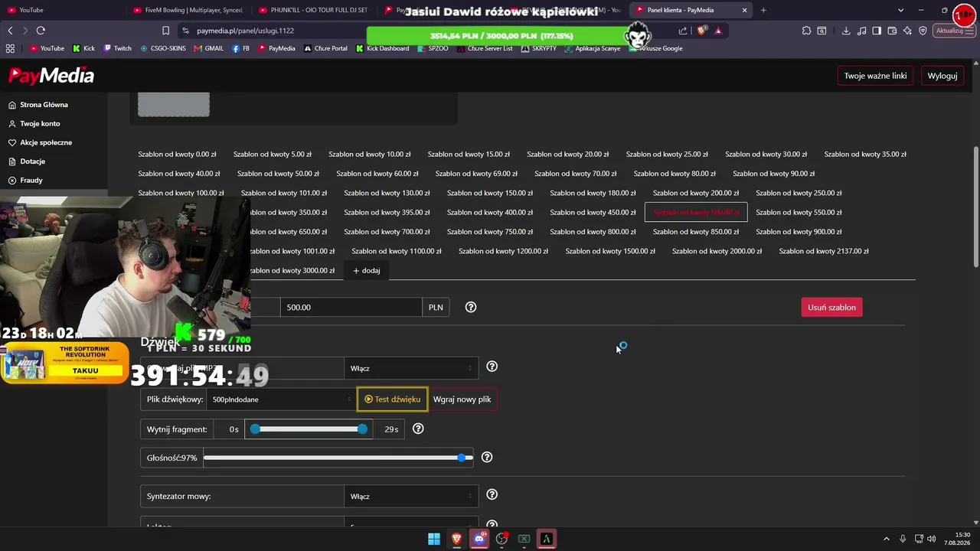
Task: Click the right handle of Wytnij fragment slider
Action: coord(362,429)
